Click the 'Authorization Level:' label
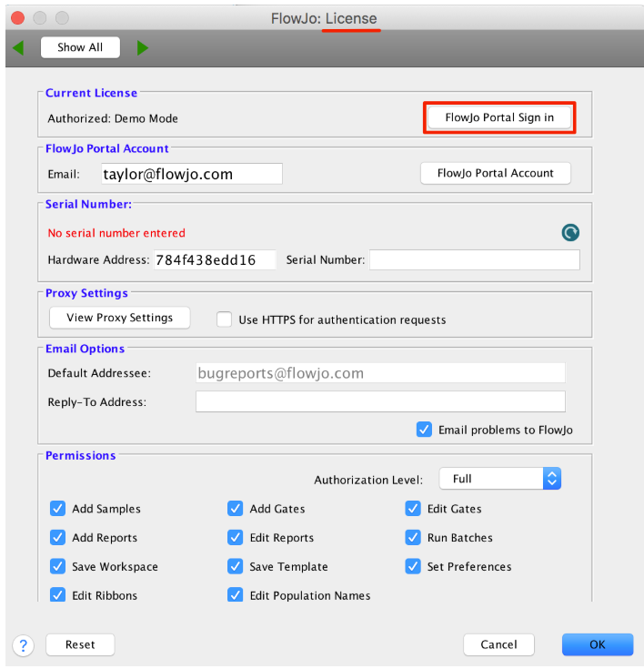The width and height of the screenshot is (644, 669). coord(368,480)
